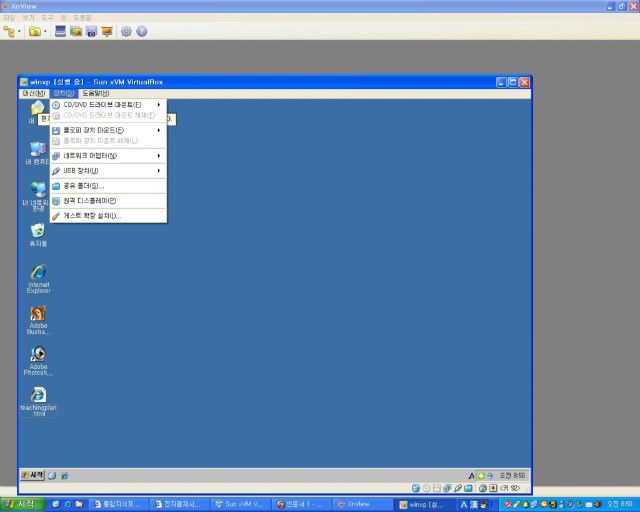Click first quick launch icon in guest taskbar
This screenshot has width=640, height=512.
tap(52, 476)
